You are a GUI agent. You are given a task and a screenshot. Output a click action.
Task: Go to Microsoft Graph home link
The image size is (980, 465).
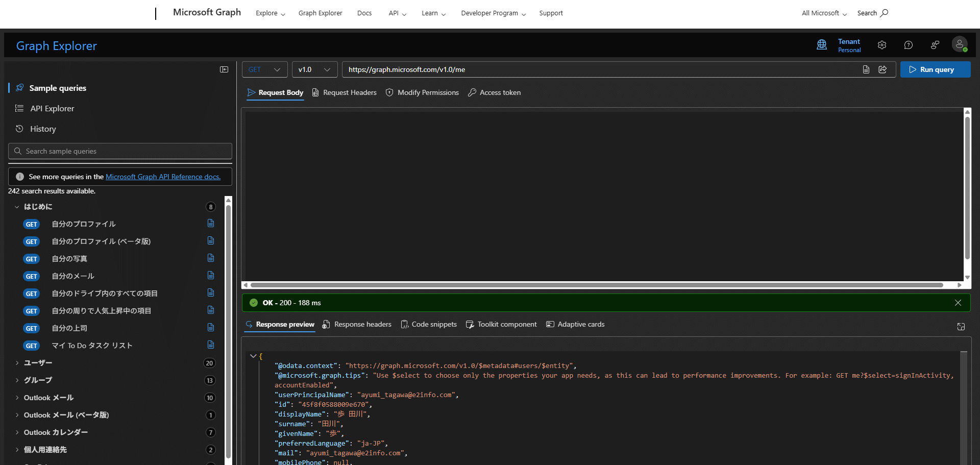click(x=207, y=12)
